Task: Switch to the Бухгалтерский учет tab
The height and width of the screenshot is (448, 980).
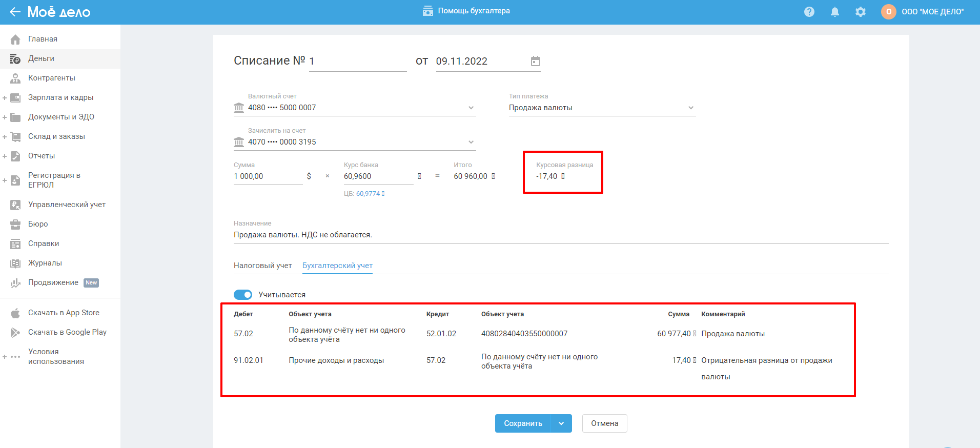Action: [x=337, y=266]
